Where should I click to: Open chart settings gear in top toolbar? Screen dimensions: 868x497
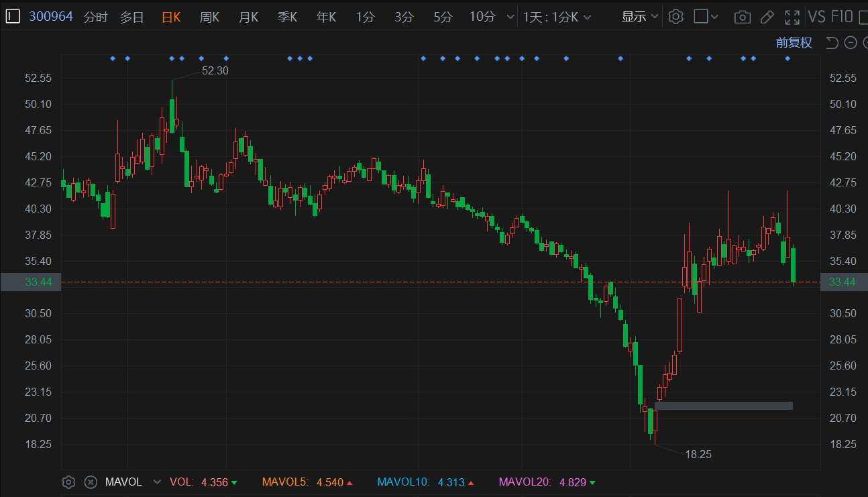point(676,17)
